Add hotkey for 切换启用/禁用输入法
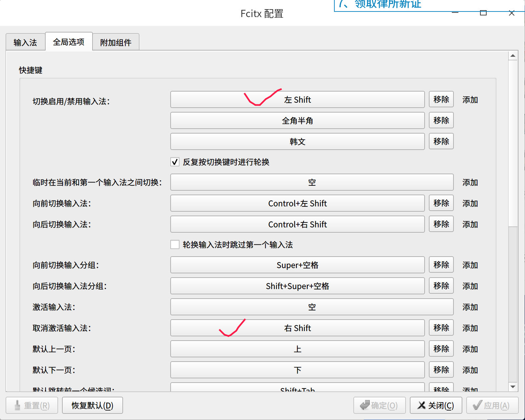The image size is (525, 420). click(470, 100)
